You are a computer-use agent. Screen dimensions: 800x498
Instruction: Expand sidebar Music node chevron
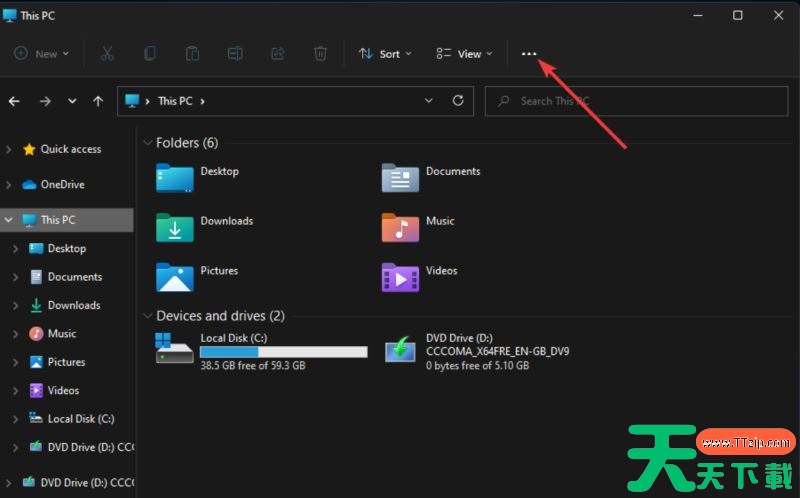15,334
